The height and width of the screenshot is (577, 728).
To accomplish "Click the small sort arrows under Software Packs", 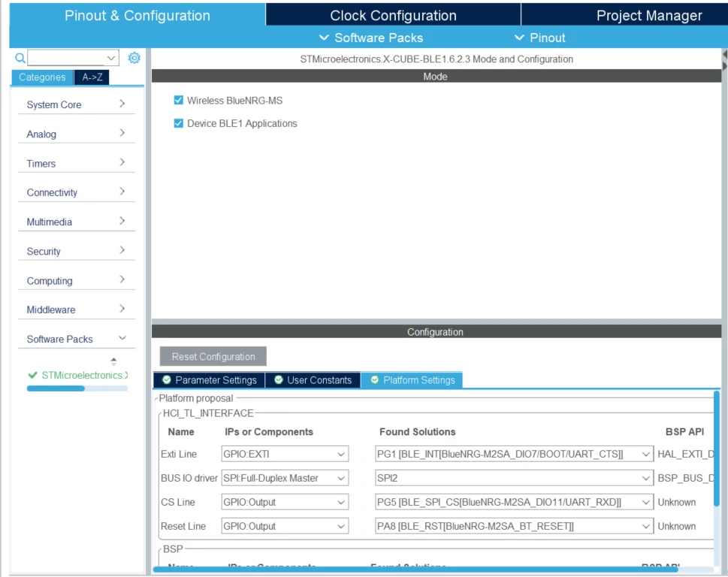I will (x=113, y=361).
